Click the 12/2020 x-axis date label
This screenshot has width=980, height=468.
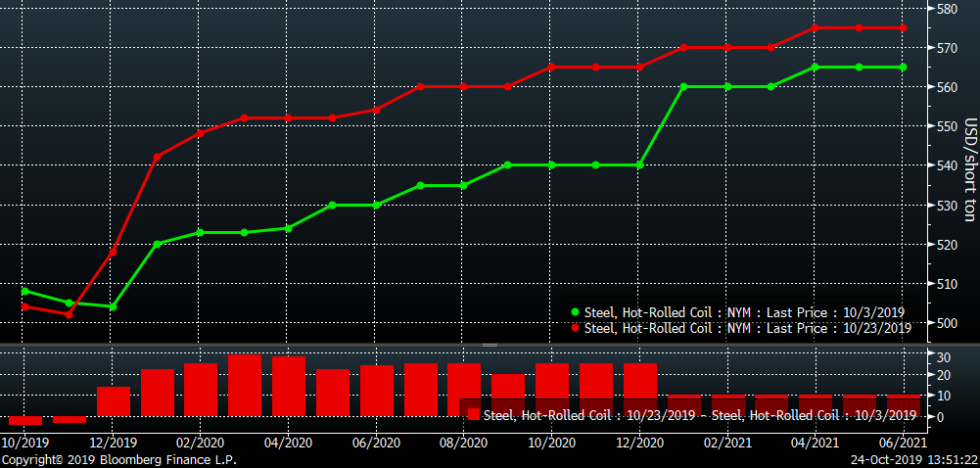pos(638,442)
